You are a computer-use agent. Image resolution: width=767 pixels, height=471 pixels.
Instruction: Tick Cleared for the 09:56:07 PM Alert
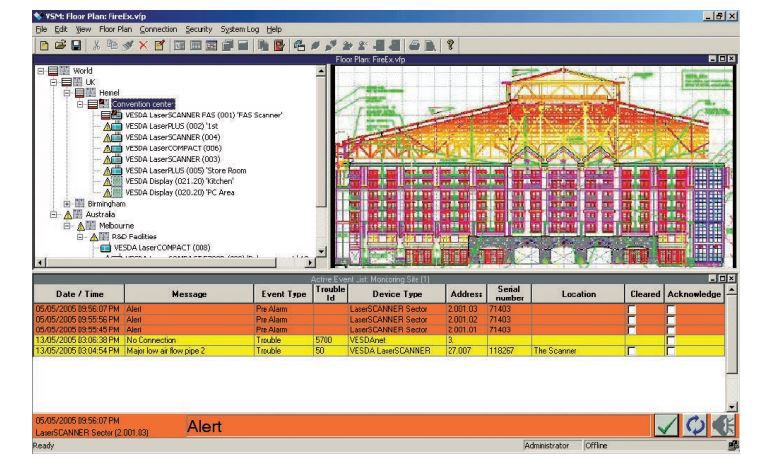click(632, 309)
